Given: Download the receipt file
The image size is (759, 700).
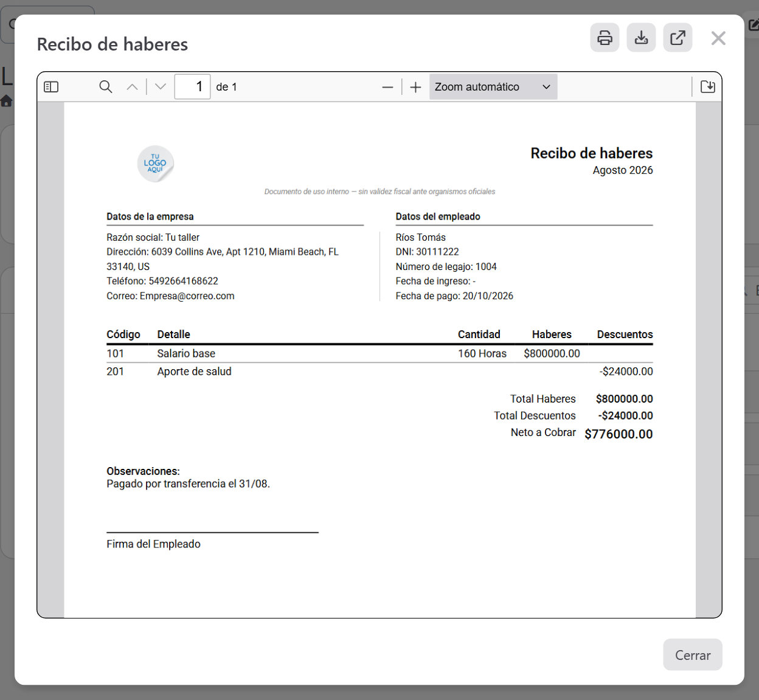Looking at the screenshot, I should (641, 38).
